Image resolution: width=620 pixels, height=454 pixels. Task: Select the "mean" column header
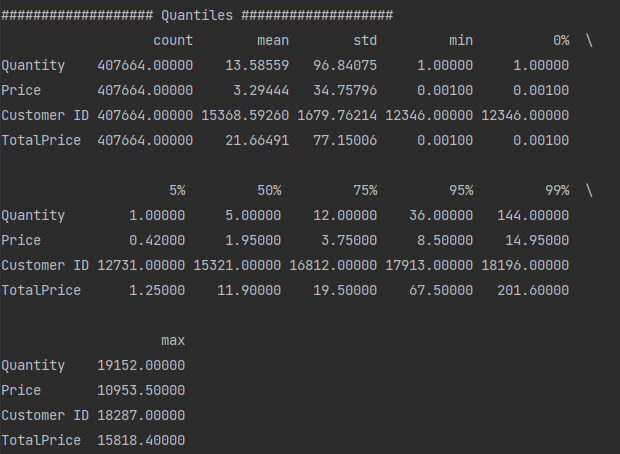273,40
